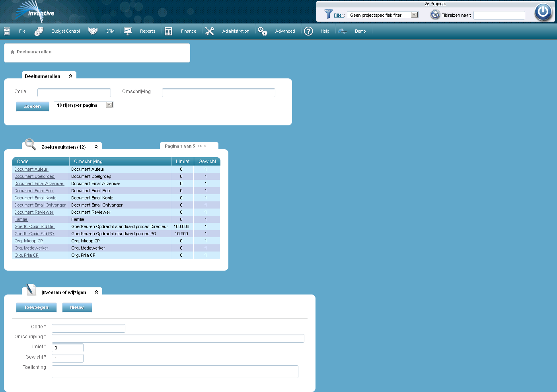Click the File menu cabinet icon
The width and height of the screenshot is (557, 392).
click(7, 31)
